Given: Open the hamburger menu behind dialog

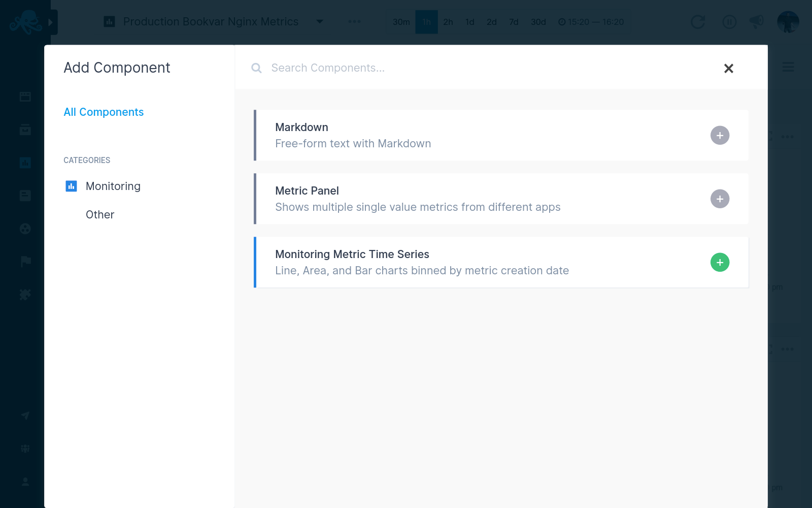Looking at the screenshot, I should click(788, 67).
